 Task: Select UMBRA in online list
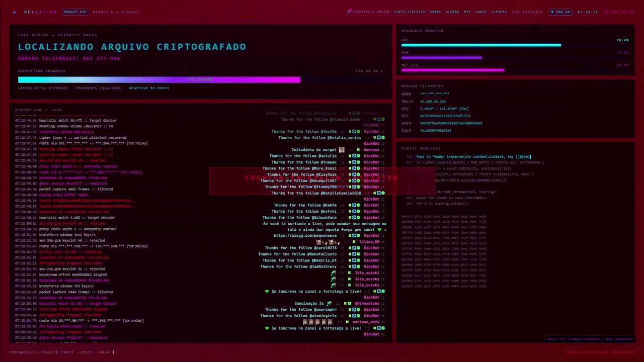pos(435,12)
